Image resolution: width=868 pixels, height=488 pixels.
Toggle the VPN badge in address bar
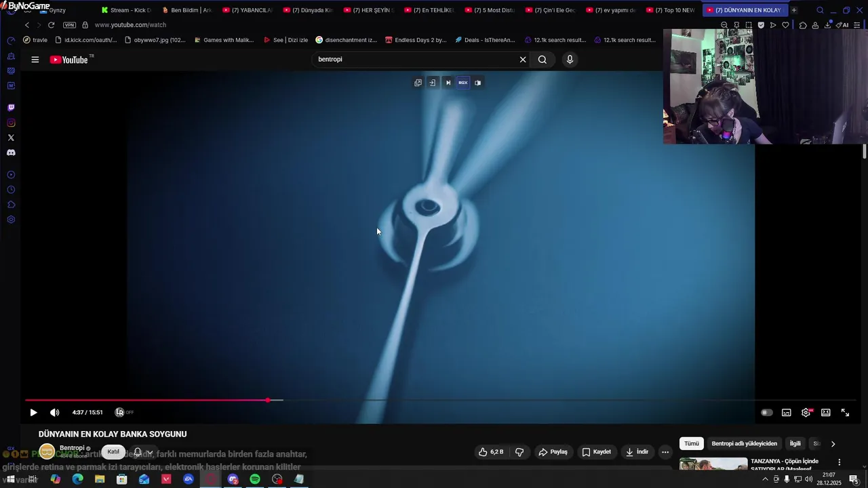tap(69, 25)
